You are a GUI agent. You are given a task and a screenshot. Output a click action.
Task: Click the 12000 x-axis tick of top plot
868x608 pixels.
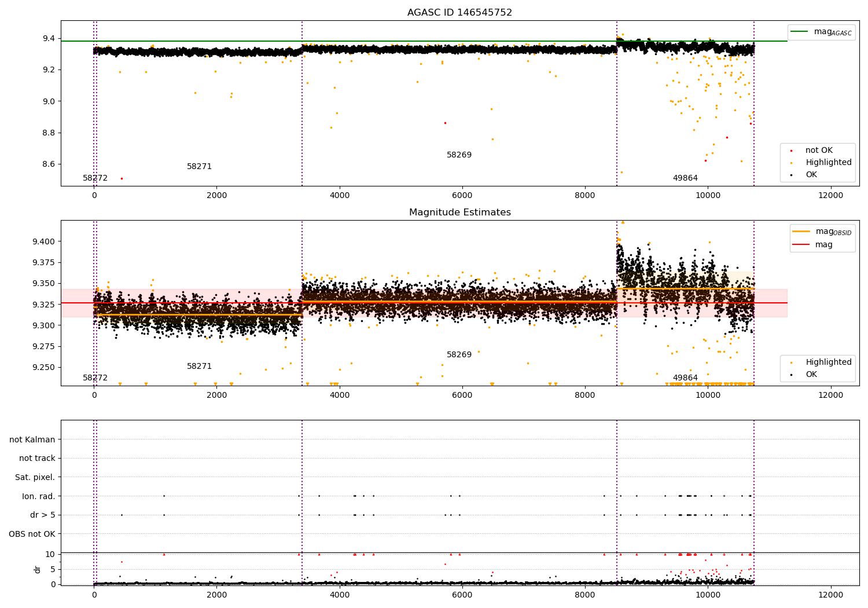click(x=830, y=196)
